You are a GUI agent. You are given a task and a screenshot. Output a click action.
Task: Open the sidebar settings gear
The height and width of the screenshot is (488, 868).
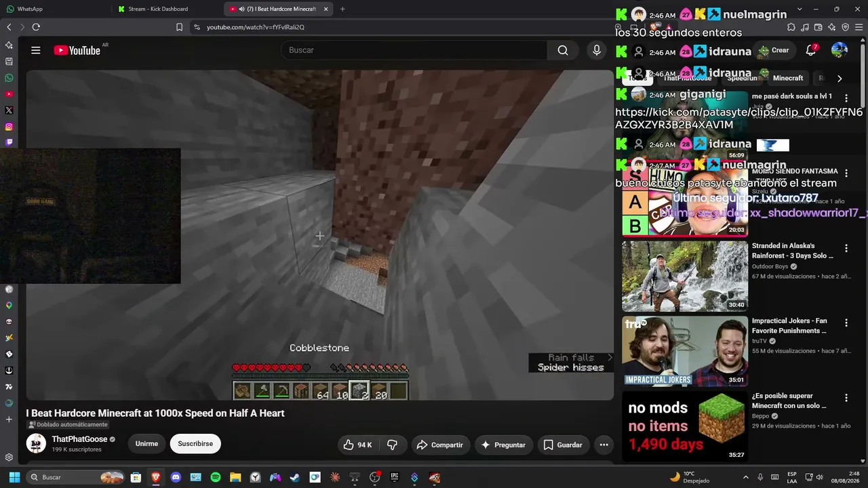pyautogui.click(x=9, y=457)
